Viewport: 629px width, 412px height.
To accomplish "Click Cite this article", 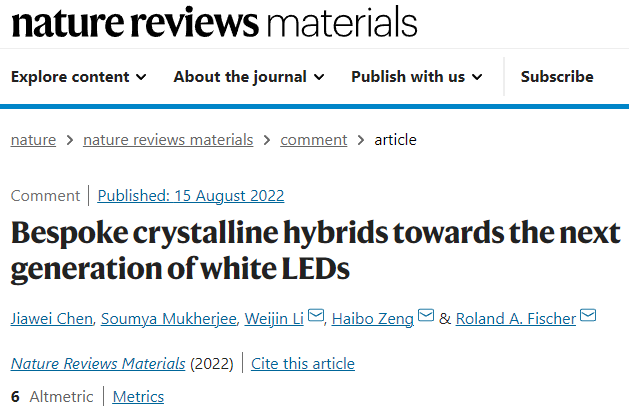I will pyautogui.click(x=303, y=364).
